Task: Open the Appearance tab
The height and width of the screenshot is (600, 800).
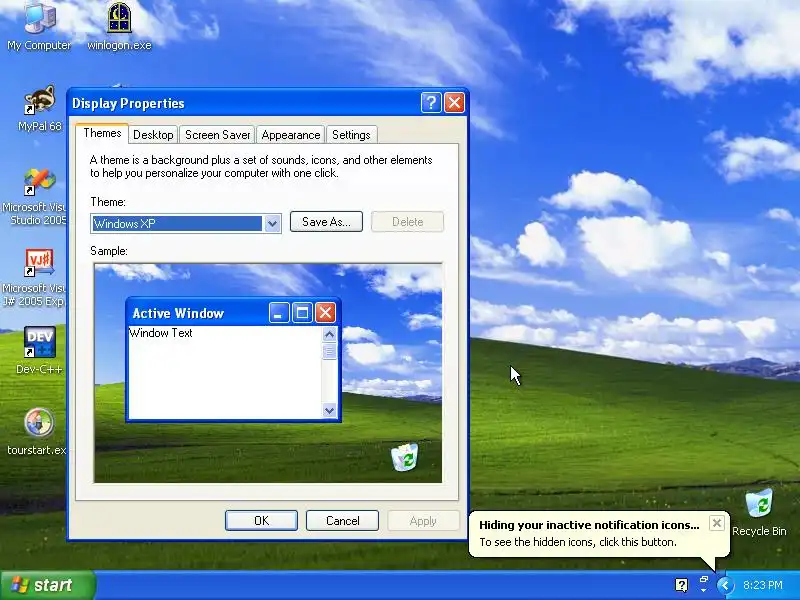Action: [291, 135]
